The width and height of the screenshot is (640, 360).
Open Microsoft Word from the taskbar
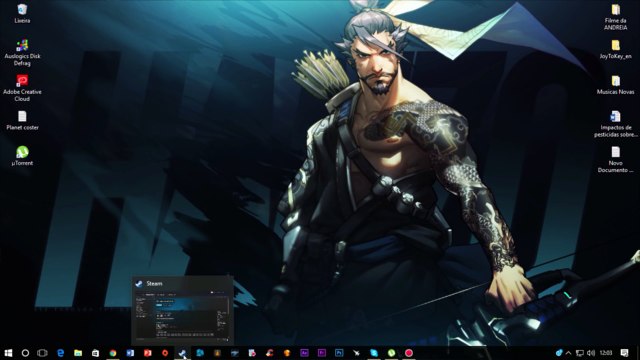[130, 353]
